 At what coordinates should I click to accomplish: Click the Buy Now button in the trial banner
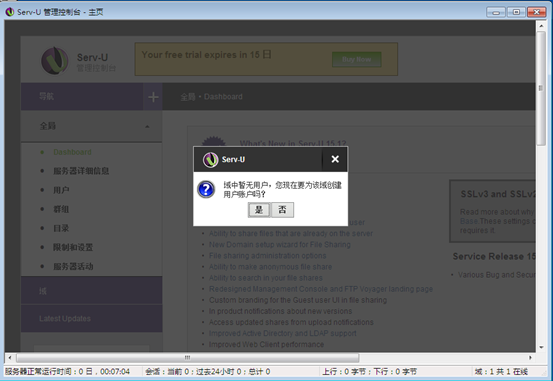click(357, 59)
